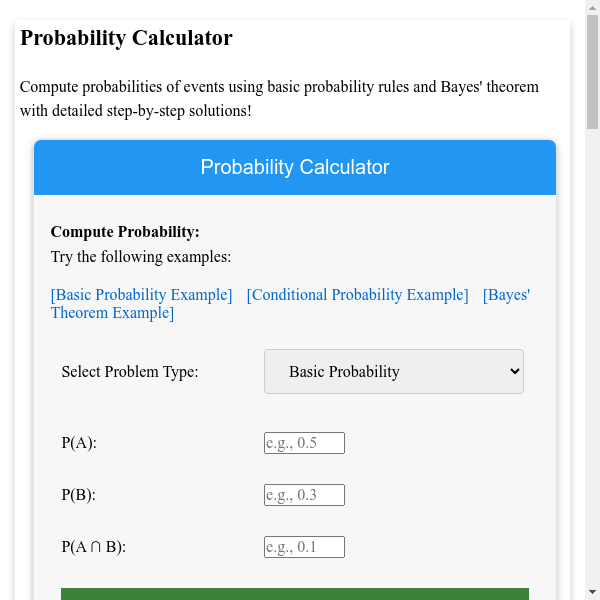Click the P(A) input field
This screenshot has height=600, width=600.
click(x=304, y=443)
